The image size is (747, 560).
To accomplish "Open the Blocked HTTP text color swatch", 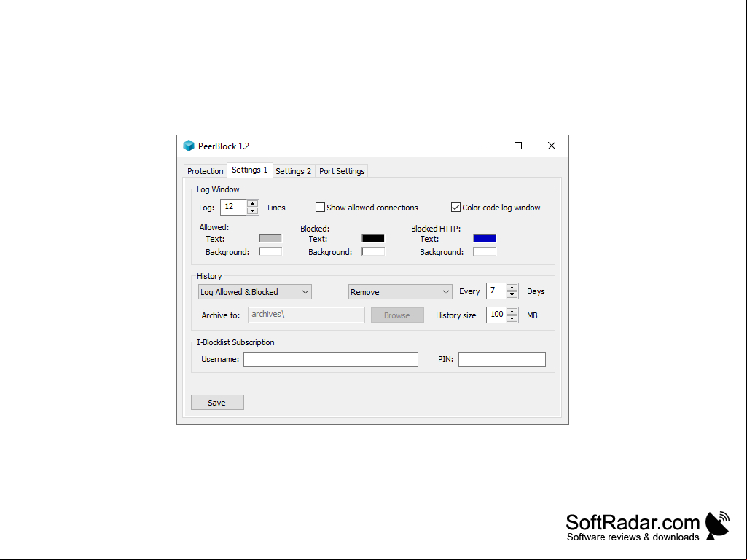I will (x=485, y=238).
